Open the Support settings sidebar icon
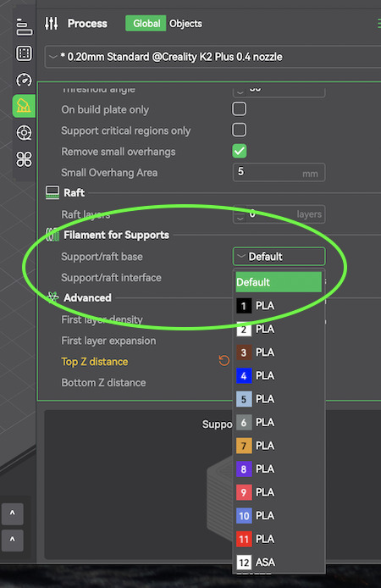The image size is (381, 588). 24,106
